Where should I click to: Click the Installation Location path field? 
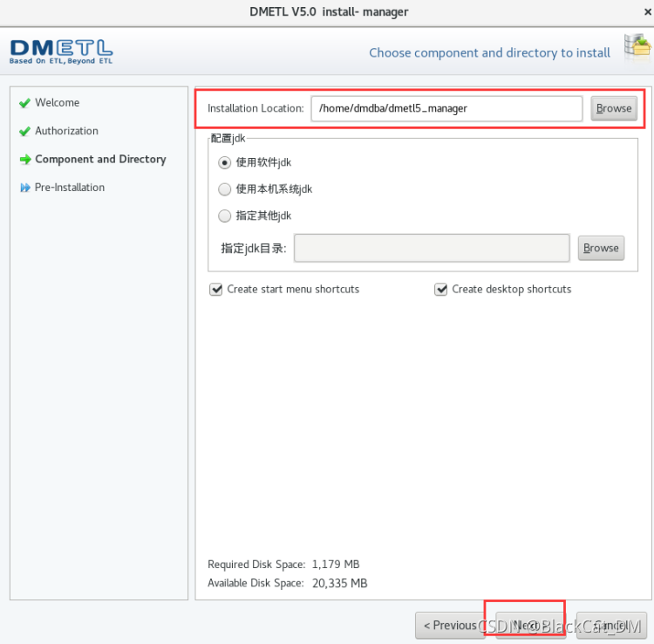coord(446,108)
